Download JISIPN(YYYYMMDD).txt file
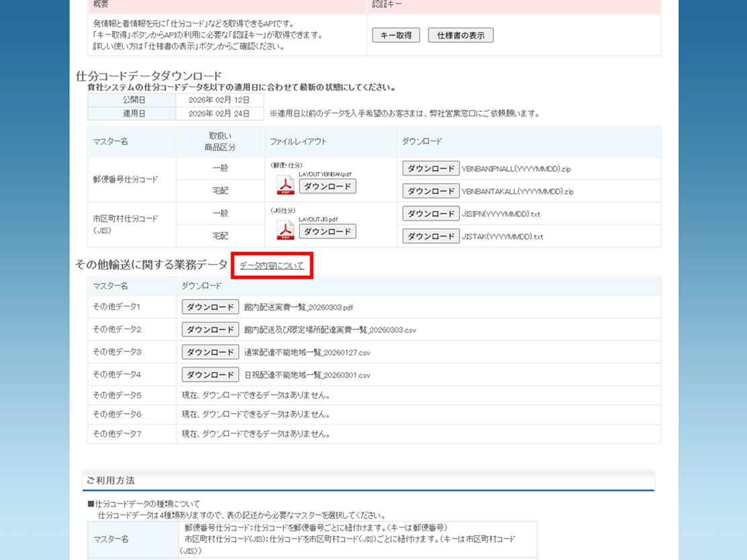Image resolution: width=747 pixels, height=560 pixels. coord(431,214)
